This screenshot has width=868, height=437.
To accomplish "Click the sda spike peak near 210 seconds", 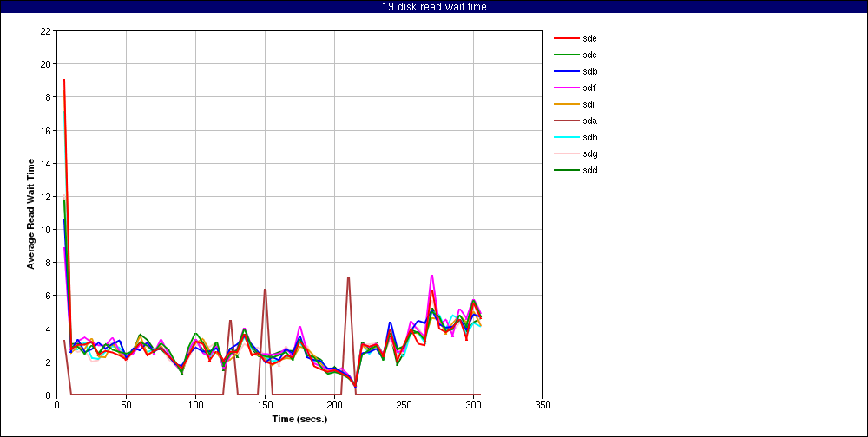I will click(x=348, y=277).
